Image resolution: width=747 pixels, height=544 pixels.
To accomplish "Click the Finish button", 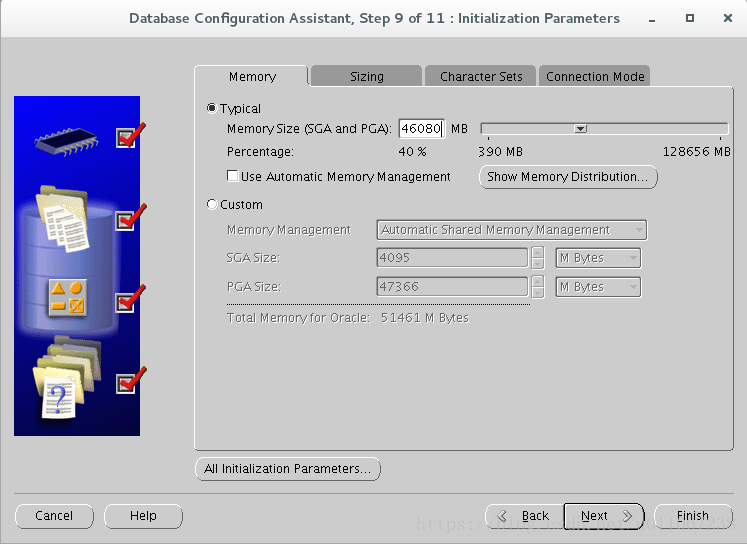I will click(x=693, y=516).
